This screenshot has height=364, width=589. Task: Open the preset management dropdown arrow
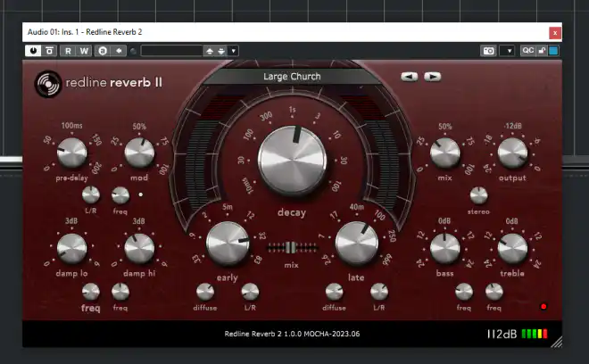tap(233, 51)
